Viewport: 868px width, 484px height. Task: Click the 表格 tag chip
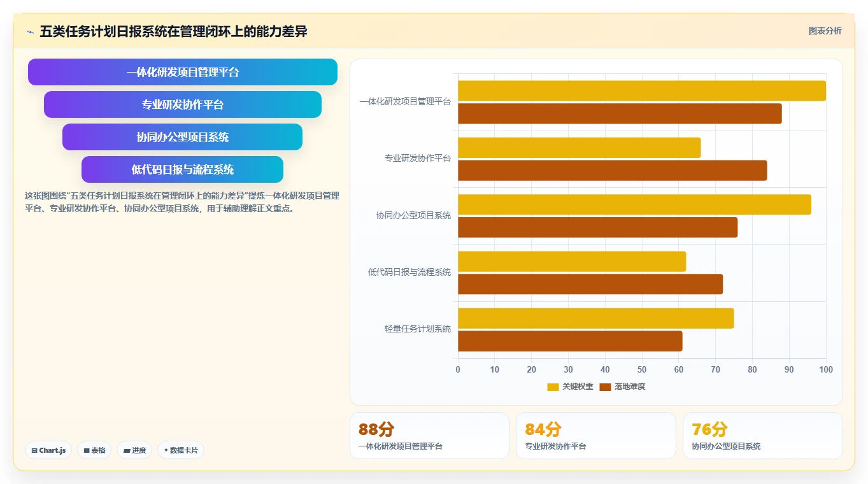pos(94,450)
